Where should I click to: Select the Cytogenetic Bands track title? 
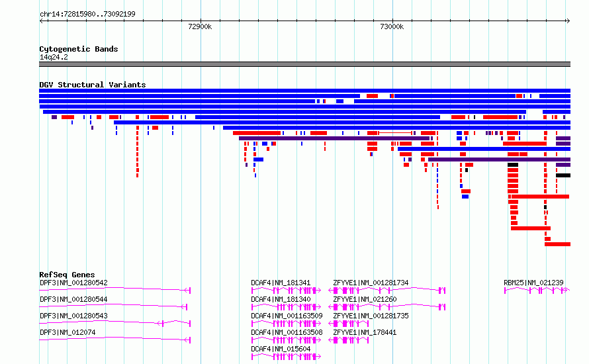pyautogui.click(x=79, y=49)
